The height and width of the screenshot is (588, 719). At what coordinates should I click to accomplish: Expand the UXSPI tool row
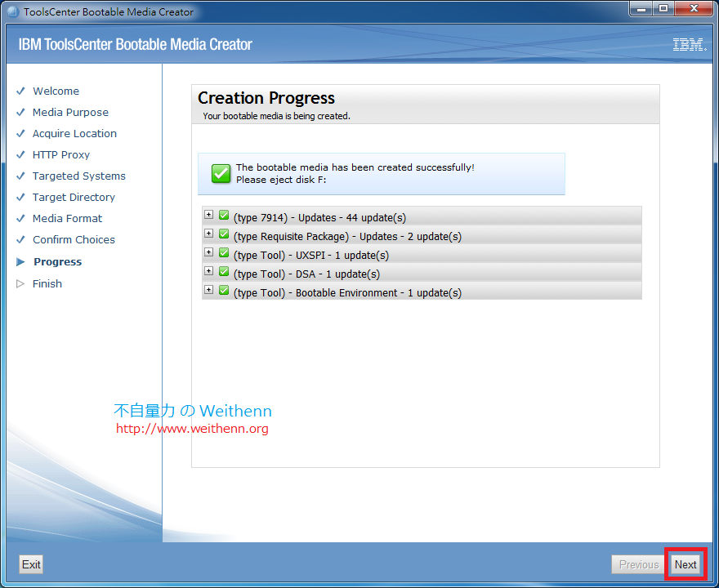click(x=208, y=252)
